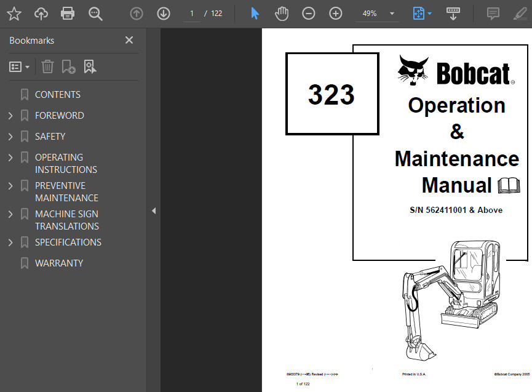
Task: Open PREVENTIVE MAINTENANCE bookmark
Action: click(66, 192)
